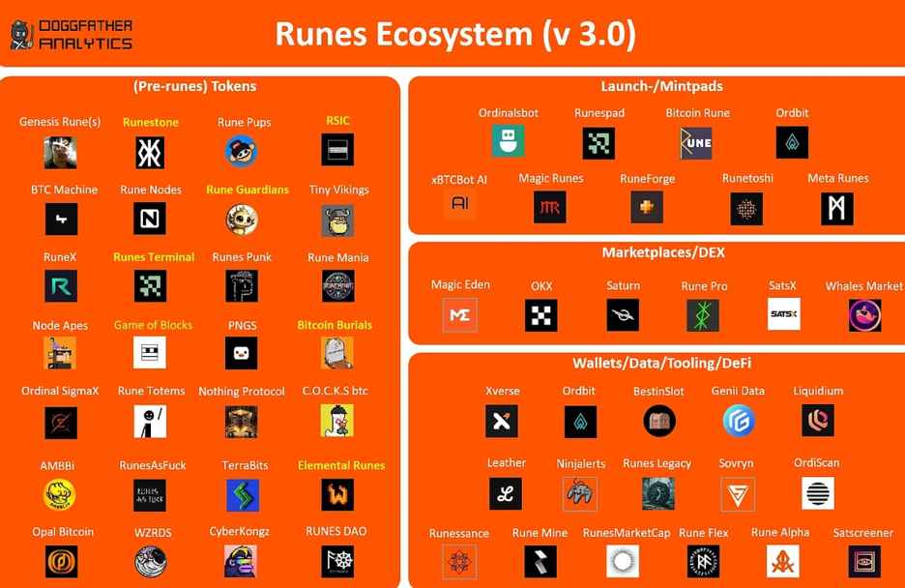Open the Xverse wallet icon
The width and height of the screenshot is (905, 588).
(502, 421)
